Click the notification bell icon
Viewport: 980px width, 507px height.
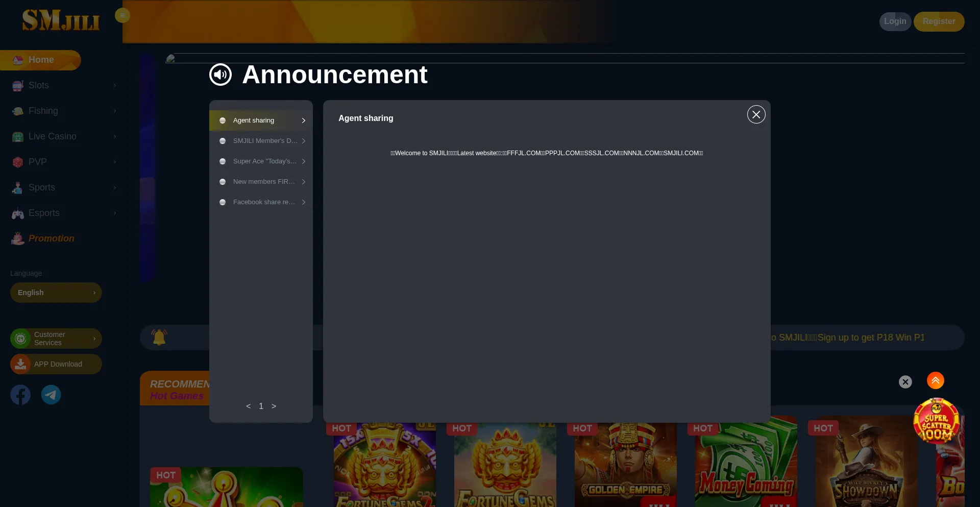159,337
